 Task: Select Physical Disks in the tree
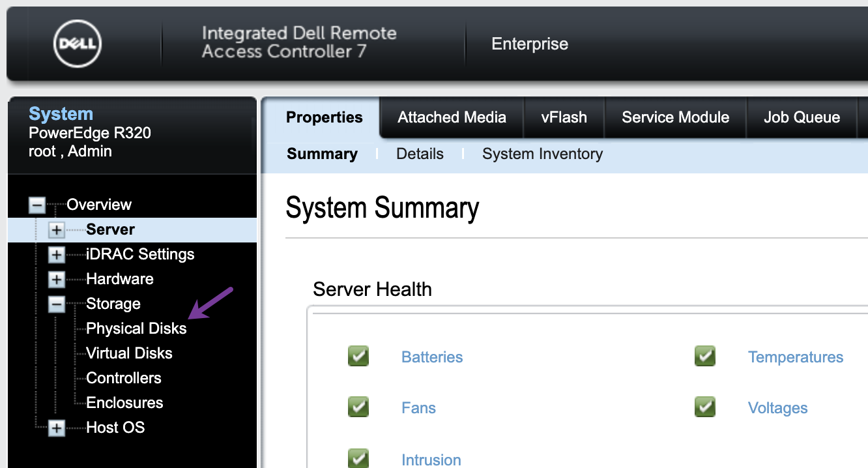click(x=136, y=329)
